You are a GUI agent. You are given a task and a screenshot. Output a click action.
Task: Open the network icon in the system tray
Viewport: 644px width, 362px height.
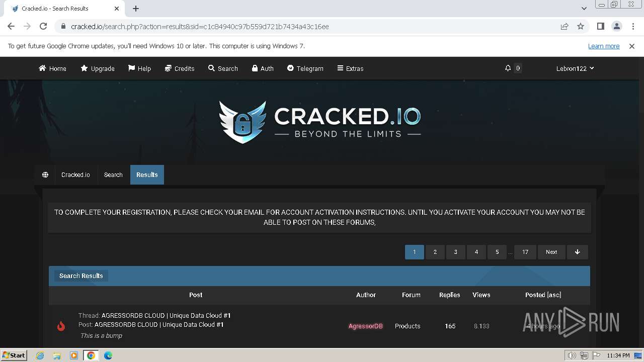(584, 355)
